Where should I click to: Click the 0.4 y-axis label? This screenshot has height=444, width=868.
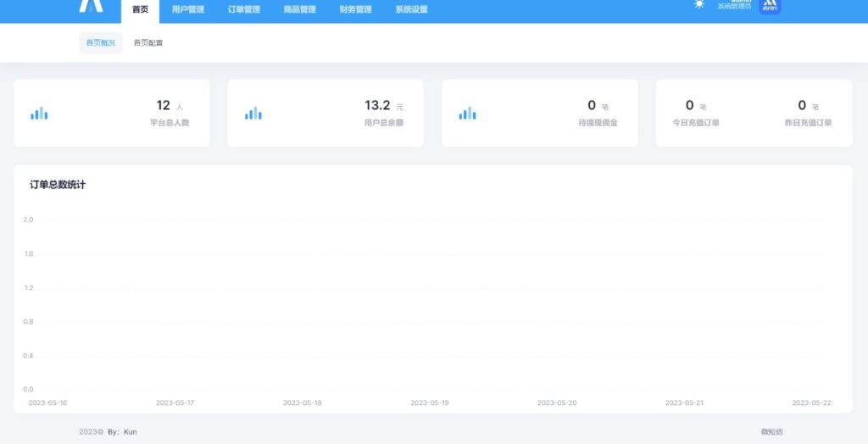(28, 356)
